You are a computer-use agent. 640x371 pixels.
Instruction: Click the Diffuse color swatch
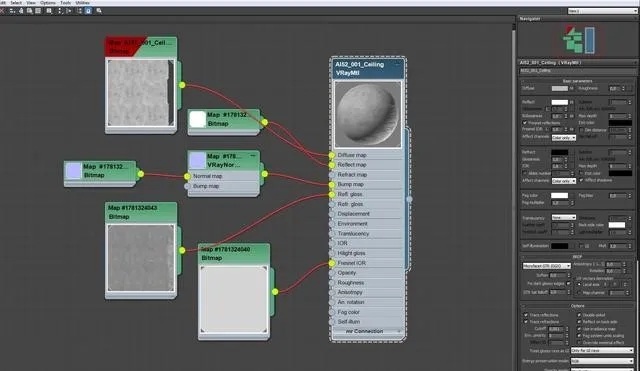[560, 88]
